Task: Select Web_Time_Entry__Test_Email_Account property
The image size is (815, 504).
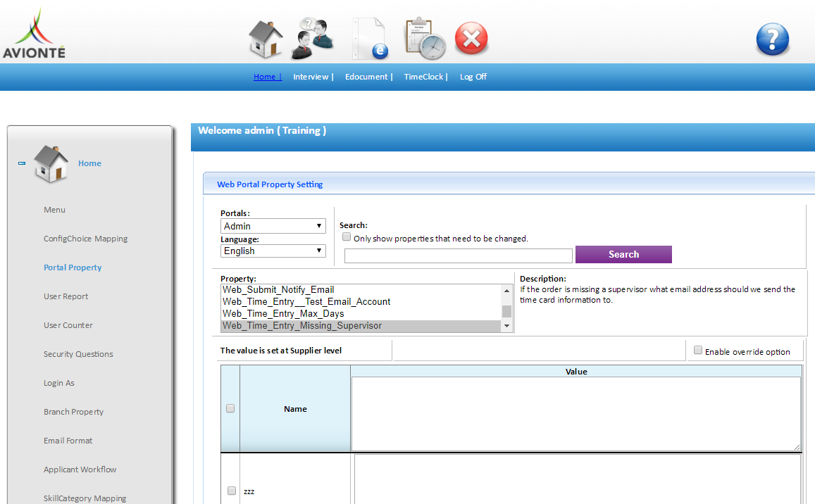Action: tap(361, 302)
